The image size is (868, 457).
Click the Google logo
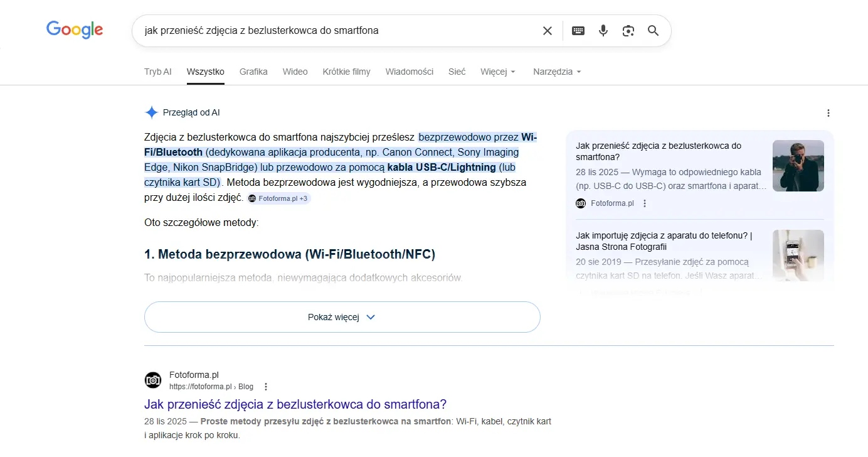pos(75,30)
